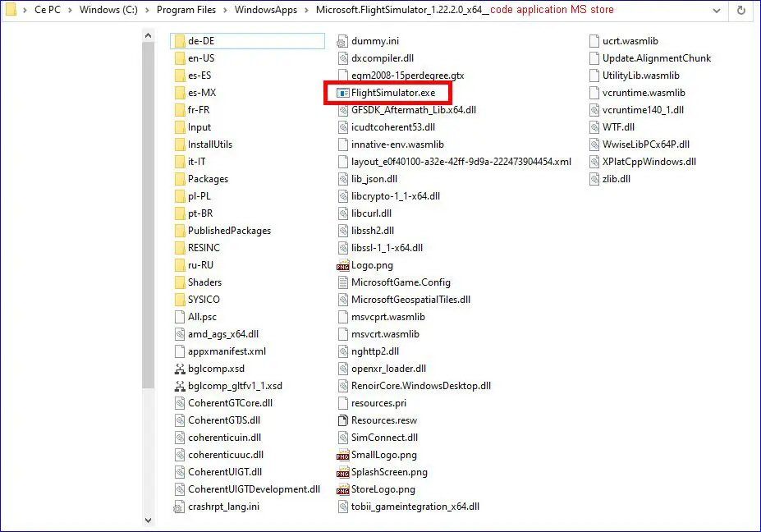
Task: Select WwiseLibPCx64P.dll file name
Action: pyautogui.click(x=646, y=144)
